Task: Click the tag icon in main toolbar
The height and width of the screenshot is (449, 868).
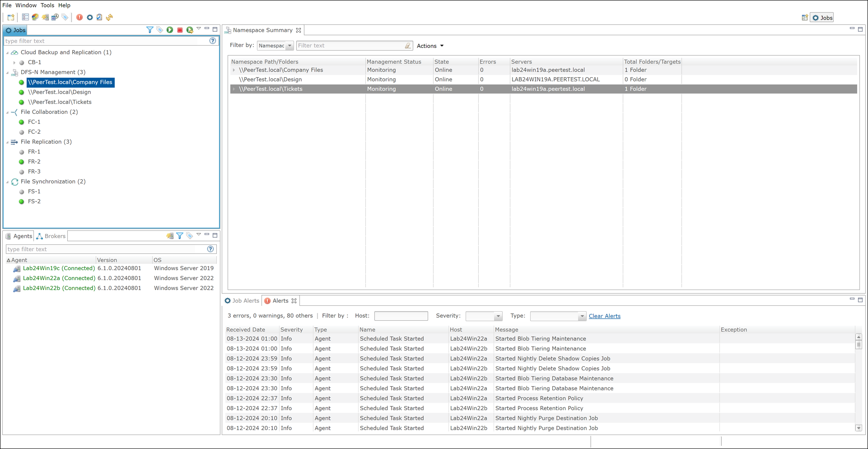Action: pyautogui.click(x=65, y=17)
